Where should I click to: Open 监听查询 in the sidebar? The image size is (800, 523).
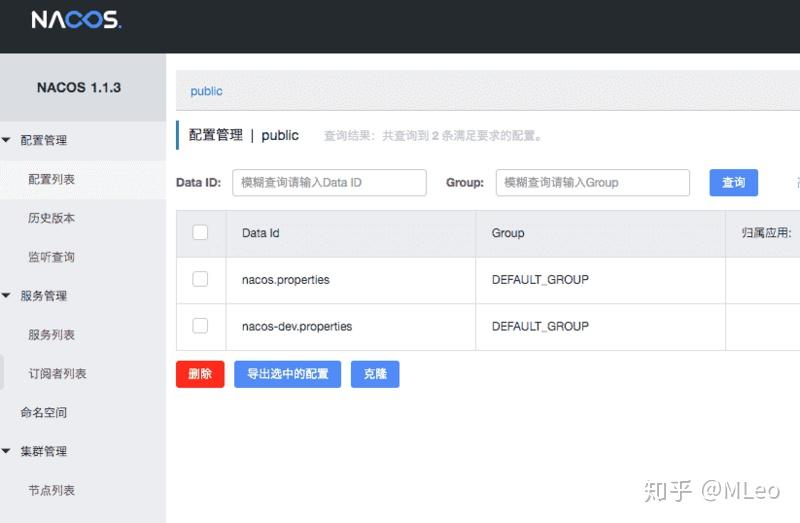[x=52, y=257]
